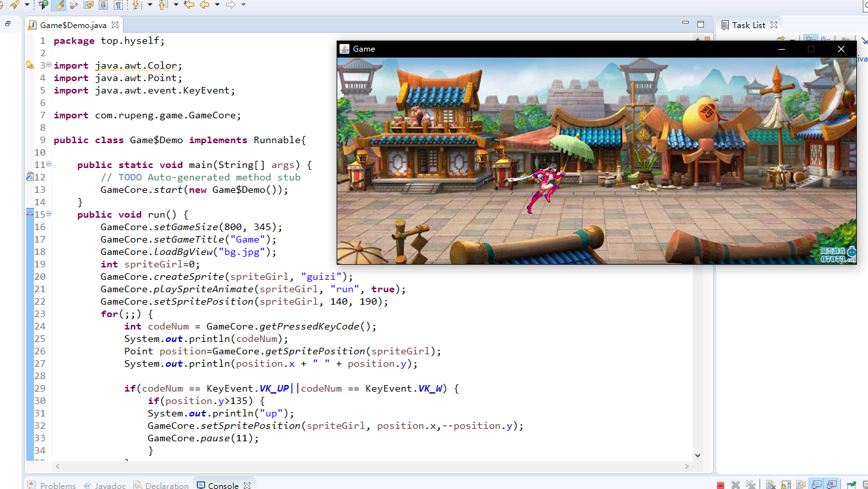This screenshot has height=489, width=868.
Task: Click Next Annotation down arrow icon
Action: click(x=137, y=5)
